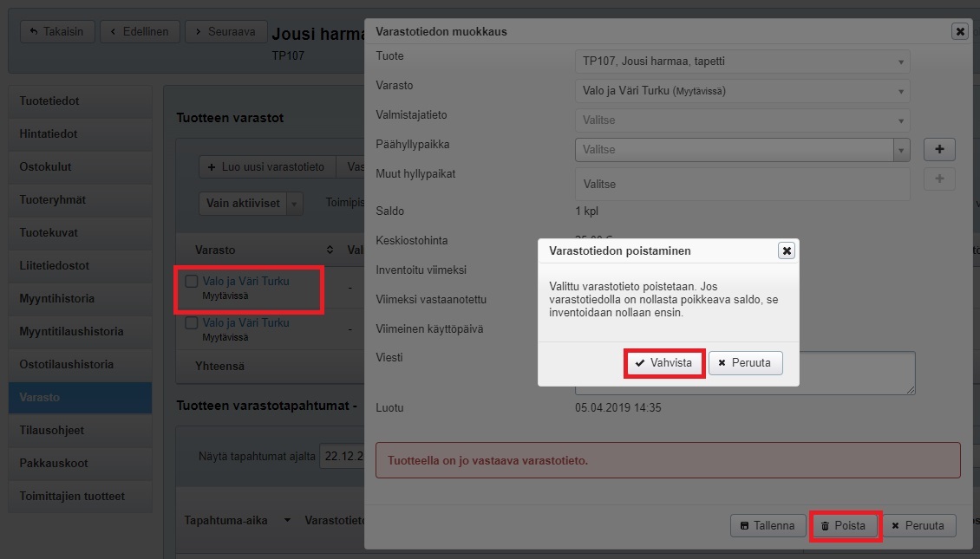Viewport: 980px width, 559px height.
Task: Close the Varastotiedon muokkaus dialog
Action: [x=959, y=31]
